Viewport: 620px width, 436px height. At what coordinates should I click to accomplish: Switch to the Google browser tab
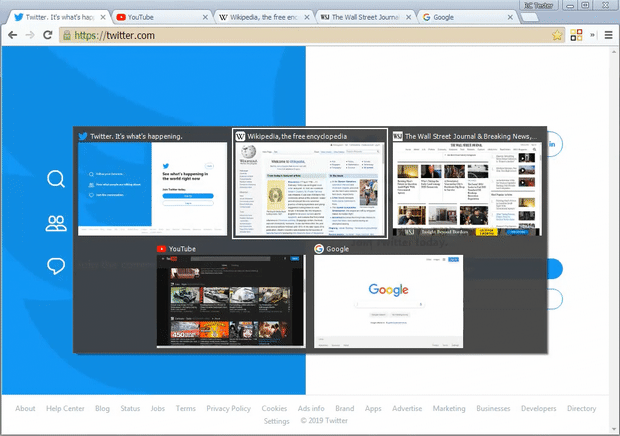468,17
